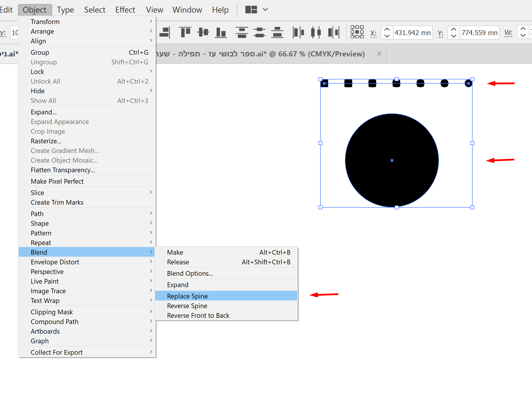Click the Vertical Align Top icon
This screenshot has width=532, height=396.
click(x=185, y=32)
